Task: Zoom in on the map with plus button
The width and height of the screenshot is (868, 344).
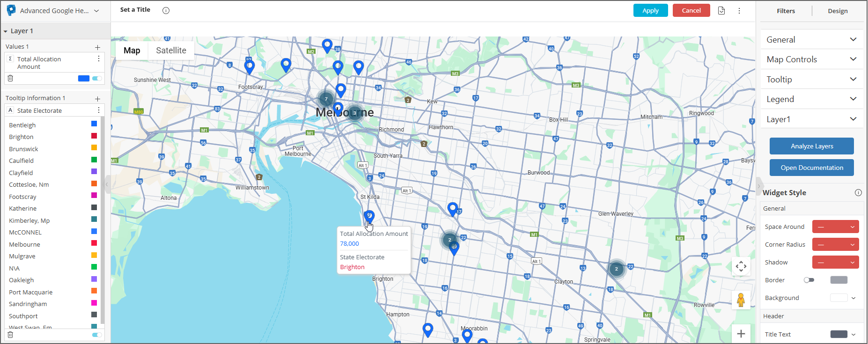Action: pos(741,334)
